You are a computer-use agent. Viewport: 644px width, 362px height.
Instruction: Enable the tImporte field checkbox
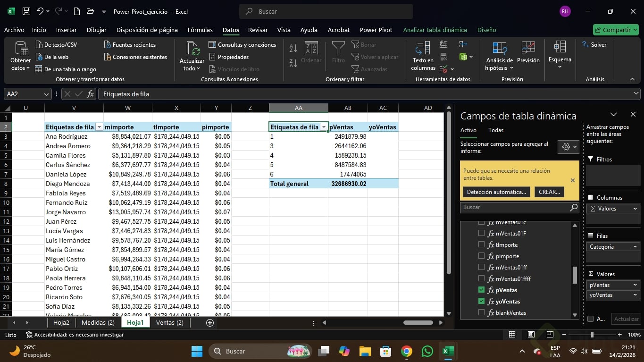point(481,244)
